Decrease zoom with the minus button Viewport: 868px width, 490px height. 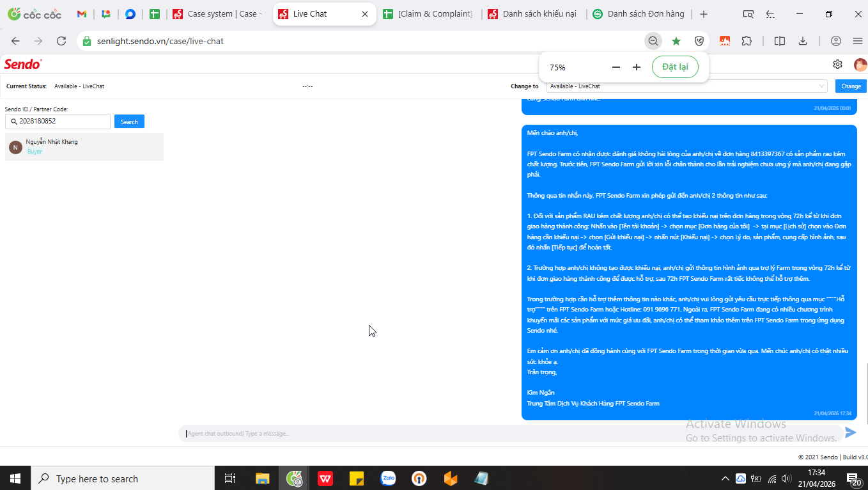pos(616,67)
